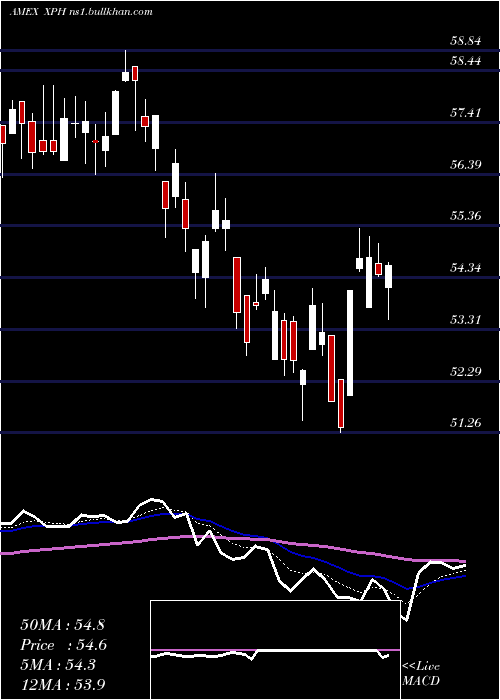Click the 51.26 price level label

coord(465,423)
